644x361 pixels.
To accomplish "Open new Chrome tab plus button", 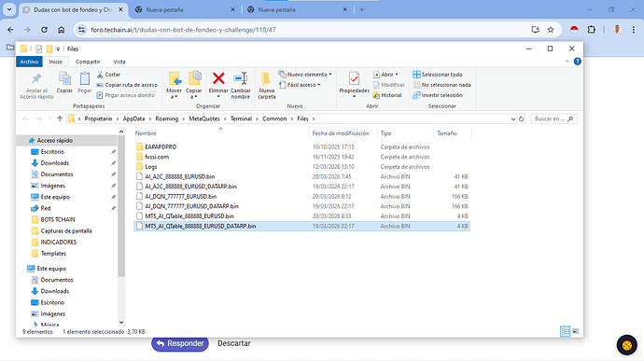I will point(362,9).
